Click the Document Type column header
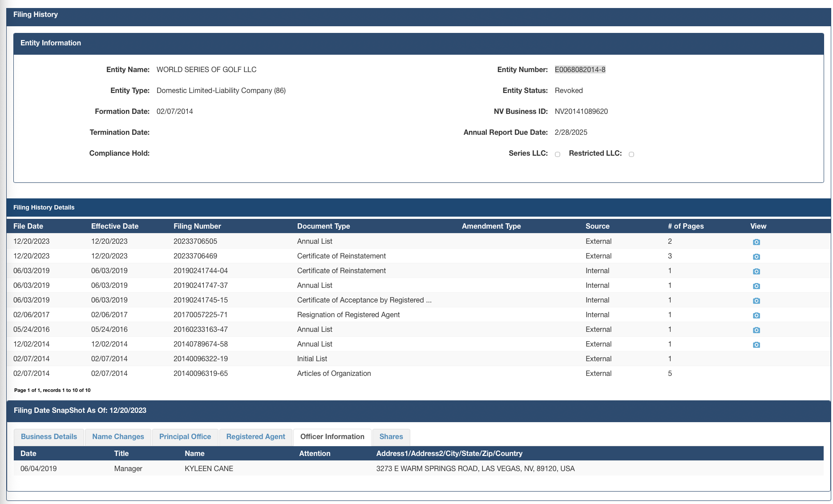The width and height of the screenshot is (833, 504). 323,226
